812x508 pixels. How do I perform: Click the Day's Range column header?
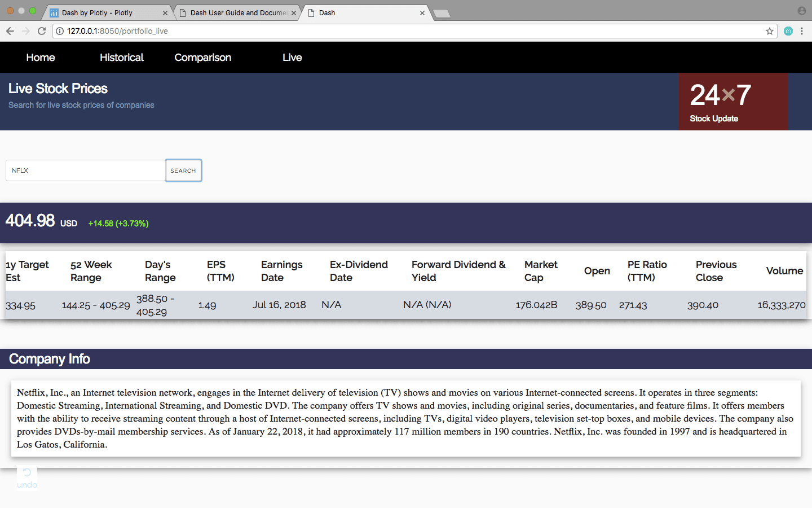tap(160, 271)
